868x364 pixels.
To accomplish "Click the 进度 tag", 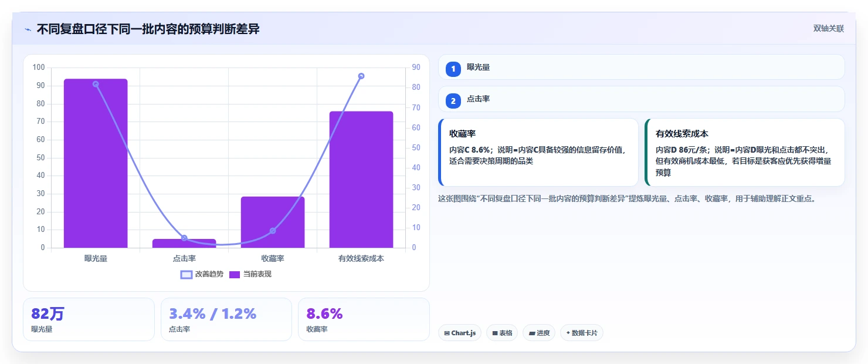I will pos(539,333).
